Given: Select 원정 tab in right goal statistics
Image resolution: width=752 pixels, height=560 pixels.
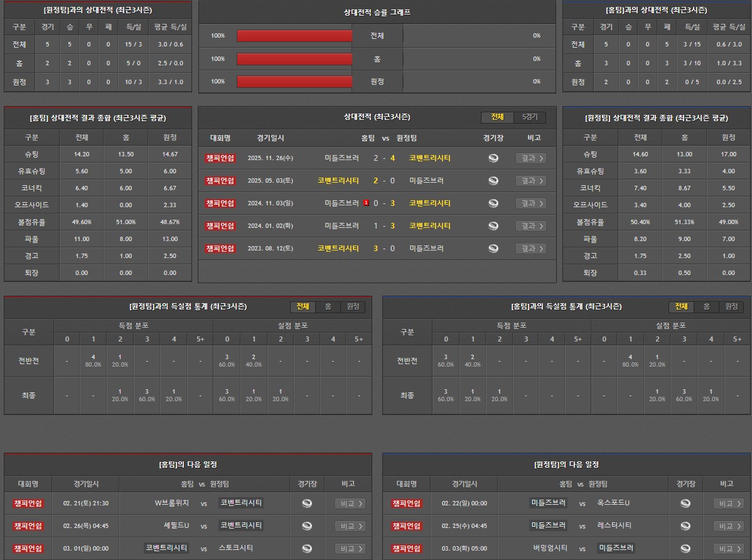Looking at the screenshot, I should [x=731, y=307].
